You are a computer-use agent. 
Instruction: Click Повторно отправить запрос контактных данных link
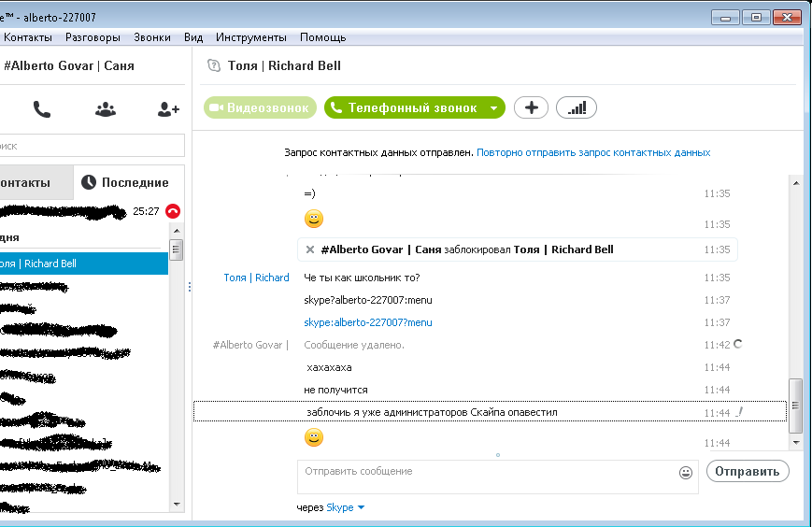click(x=593, y=152)
